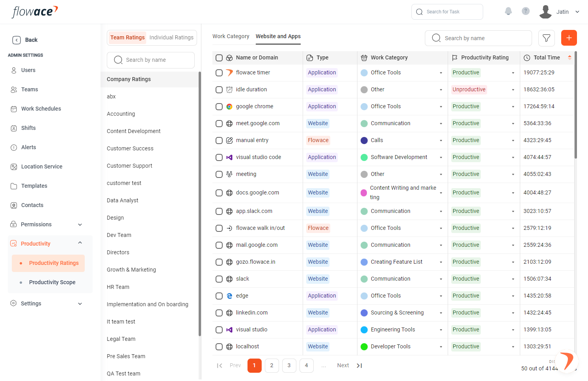Check the linkedin.com row checkbox
This screenshot has height=381, width=588.
coord(219,313)
